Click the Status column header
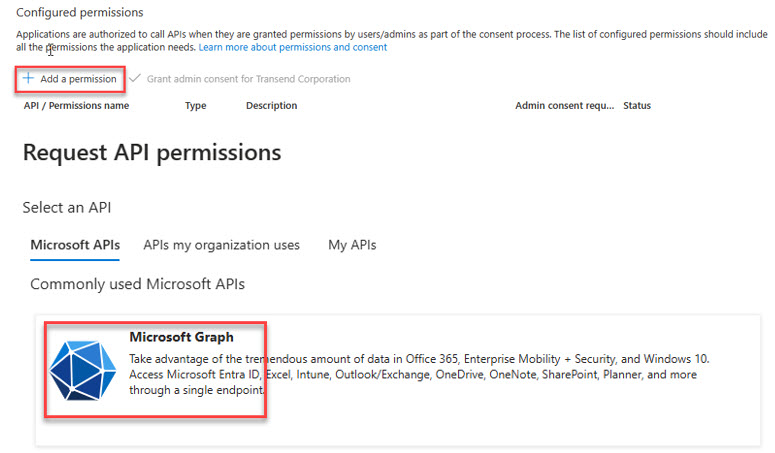The image size is (775, 453). tap(637, 106)
